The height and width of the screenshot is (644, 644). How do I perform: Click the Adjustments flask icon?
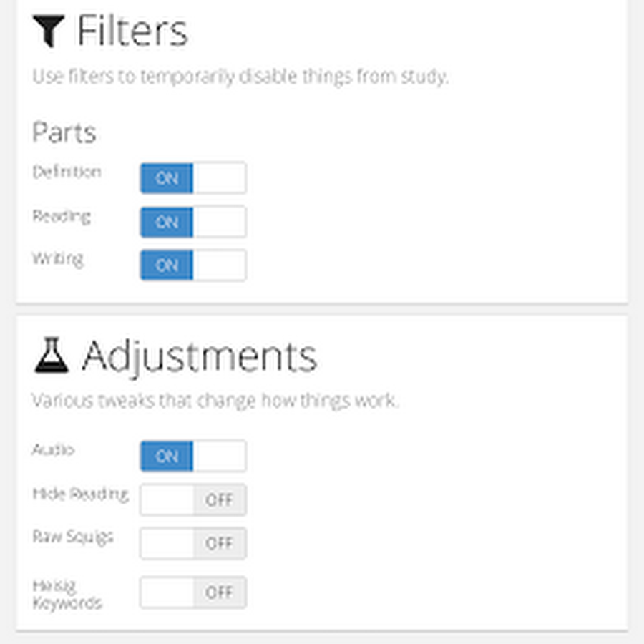(x=51, y=356)
